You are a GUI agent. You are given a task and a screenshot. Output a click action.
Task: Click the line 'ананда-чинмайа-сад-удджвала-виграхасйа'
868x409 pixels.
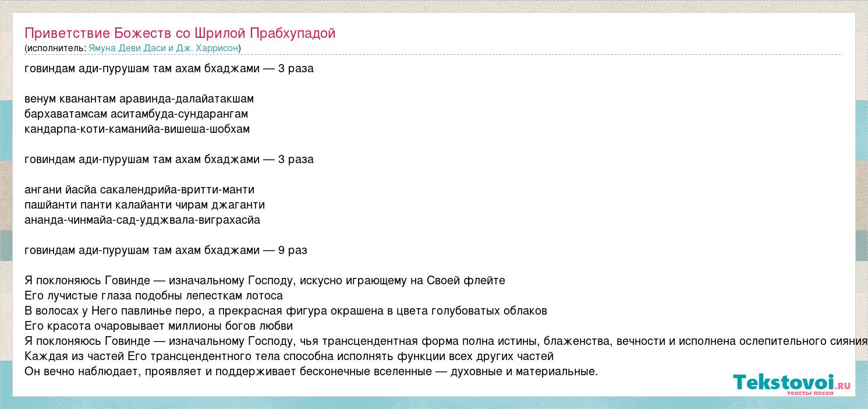(142, 220)
